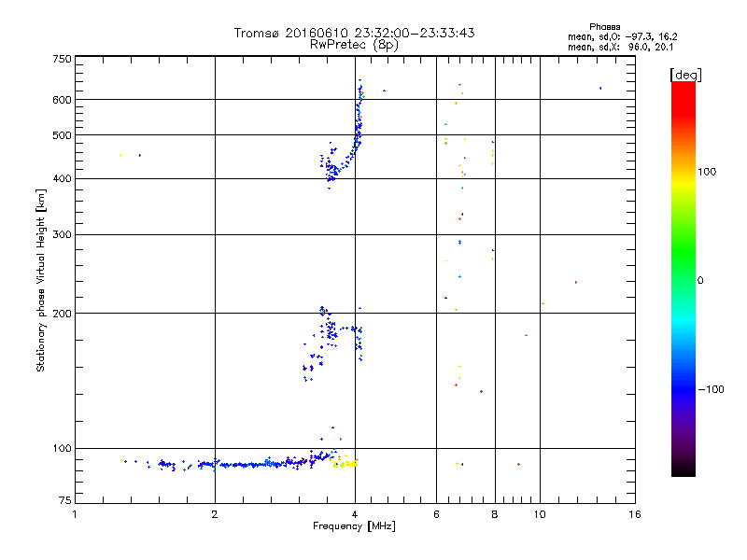The height and width of the screenshot is (560, 747).
Task: Click the x-axis tick label "10"
Action: [540, 514]
